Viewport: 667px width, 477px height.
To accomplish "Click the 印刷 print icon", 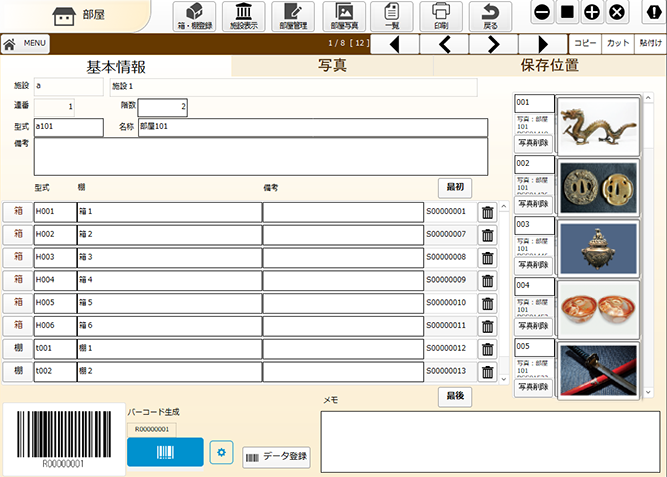I will [440, 17].
